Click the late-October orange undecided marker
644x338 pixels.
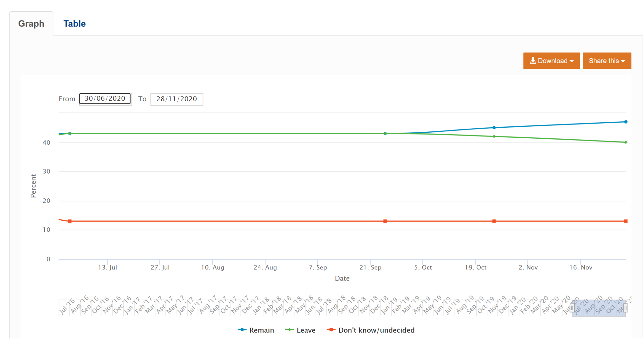[x=494, y=221]
